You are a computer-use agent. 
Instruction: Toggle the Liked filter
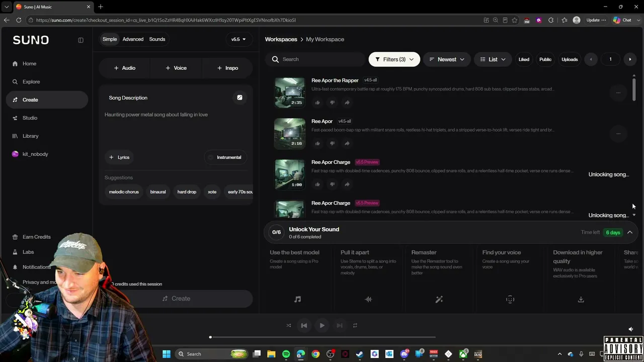pyautogui.click(x=524, y=59)
